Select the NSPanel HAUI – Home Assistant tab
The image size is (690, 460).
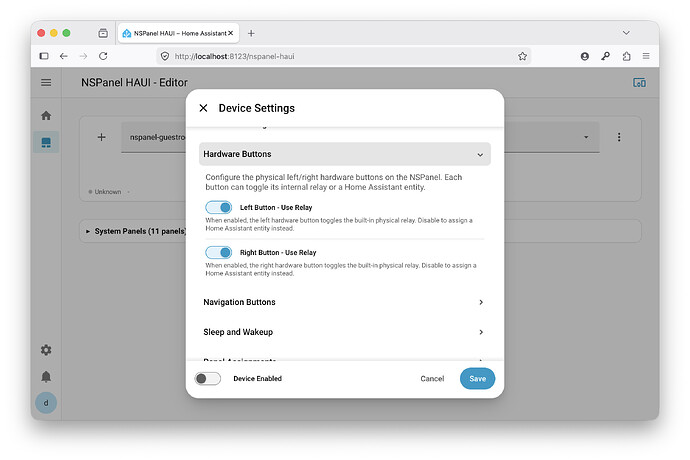coord(178,33)
